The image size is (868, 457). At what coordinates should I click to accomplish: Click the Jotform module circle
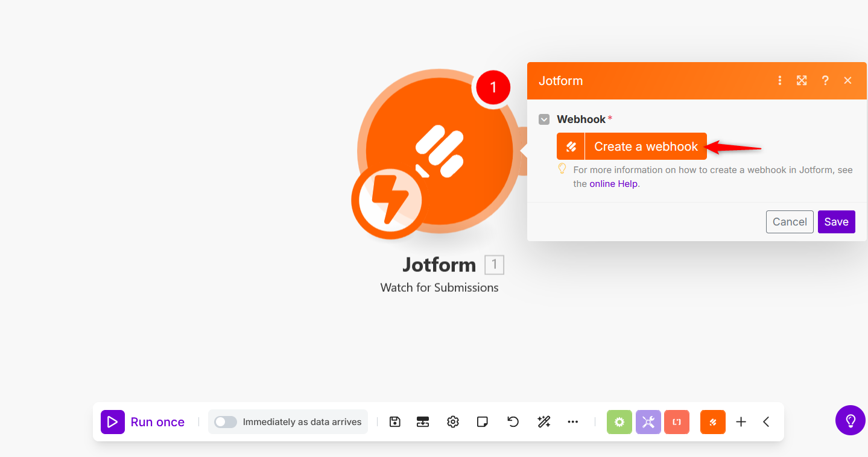pyautogui.click(x=440, y=151)
